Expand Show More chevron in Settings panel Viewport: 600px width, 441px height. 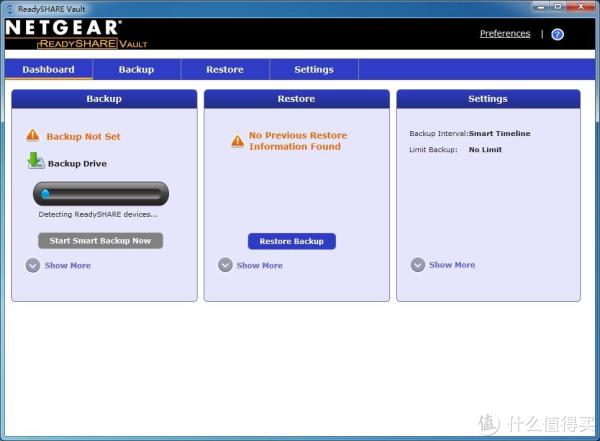coord(417,265)
